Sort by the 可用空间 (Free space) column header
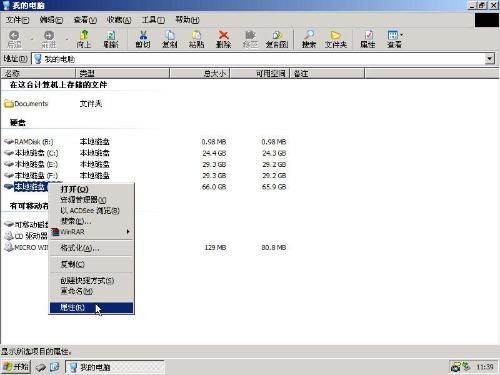Viewport: 500px width, 375px height. (x=260, y=73)
